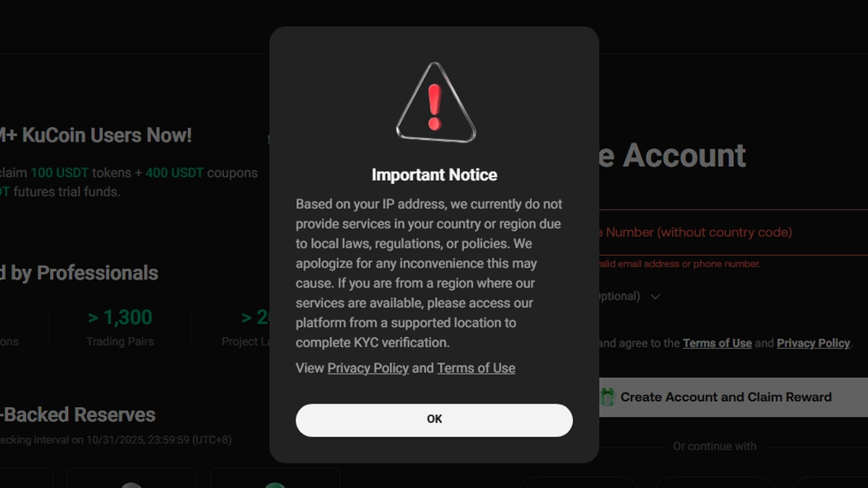The width and height of the screenshot is (868, 488).
Task: Click Create Account and Claim Reward
Action: 726,397
